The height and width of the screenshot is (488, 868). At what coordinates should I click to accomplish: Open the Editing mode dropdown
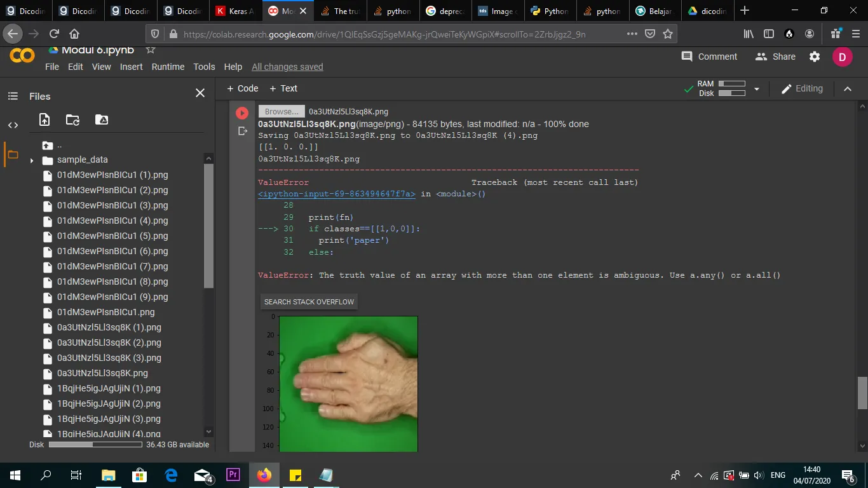[x=802, y=89]
